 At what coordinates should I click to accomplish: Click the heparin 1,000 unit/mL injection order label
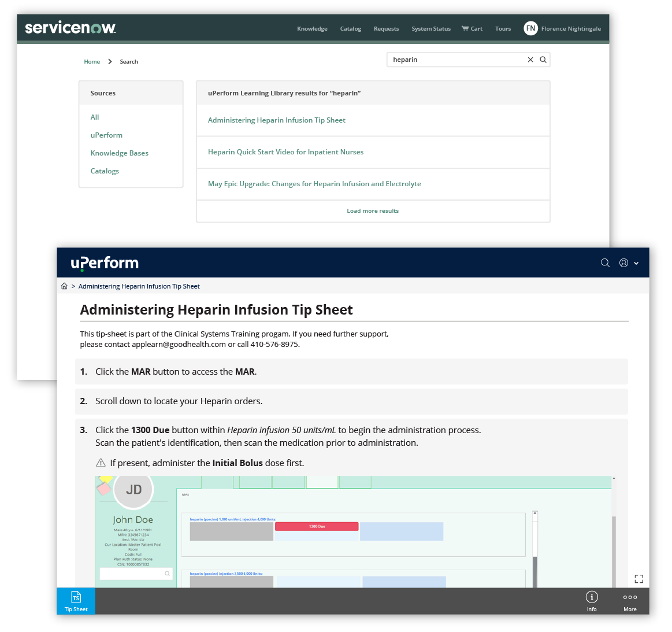(x=233, y=519)
